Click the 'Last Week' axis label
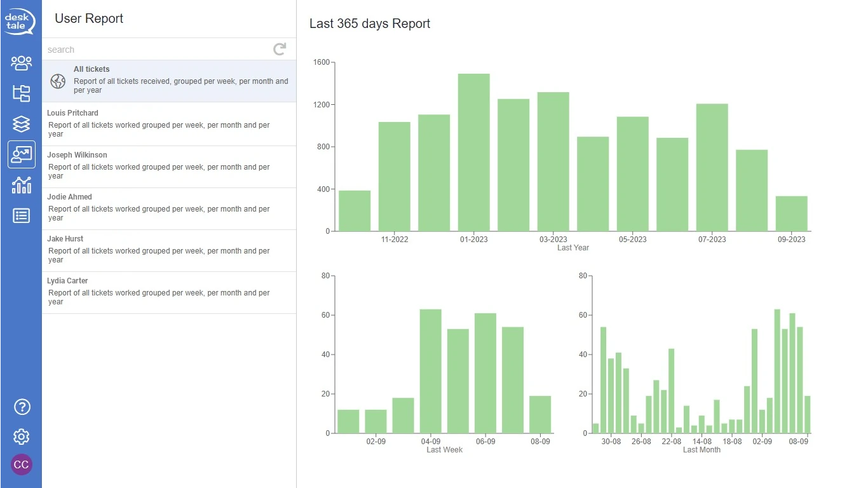 pos(445,450)
